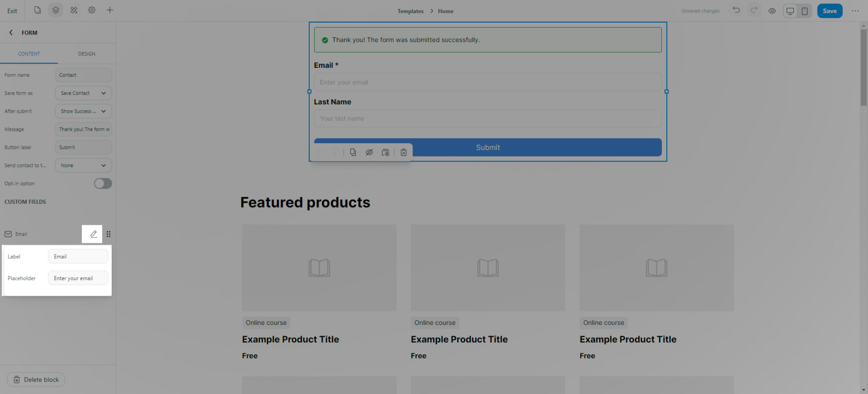Viewport: 868px width, 394px height.
Task: Switch to mobile device preview
Action: 805,11
